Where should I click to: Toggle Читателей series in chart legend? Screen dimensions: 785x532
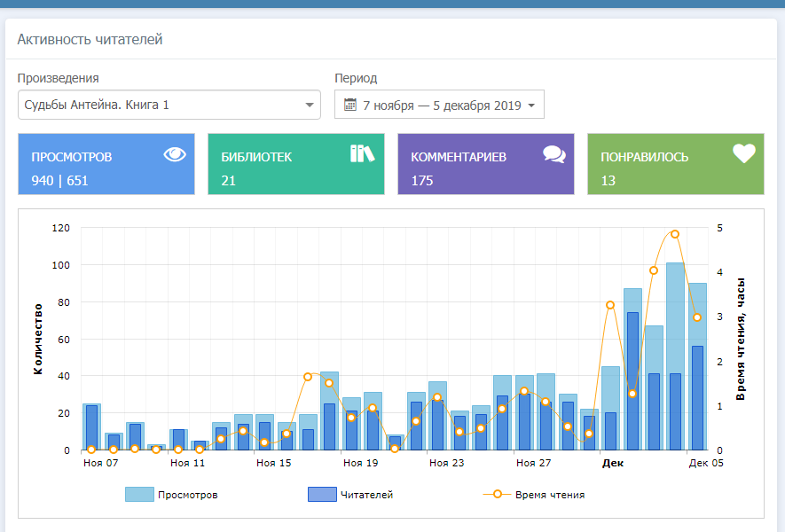[367, 495]
